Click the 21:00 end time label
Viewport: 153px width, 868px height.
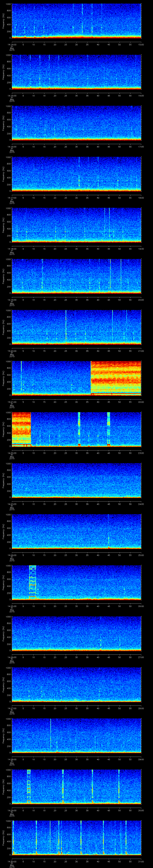[x=141, y=351]
